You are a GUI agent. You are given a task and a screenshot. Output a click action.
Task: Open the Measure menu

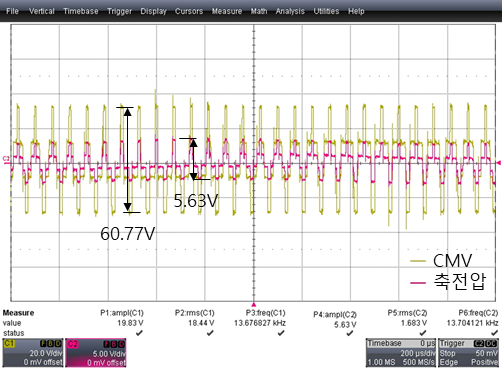(x=227, y=11)
